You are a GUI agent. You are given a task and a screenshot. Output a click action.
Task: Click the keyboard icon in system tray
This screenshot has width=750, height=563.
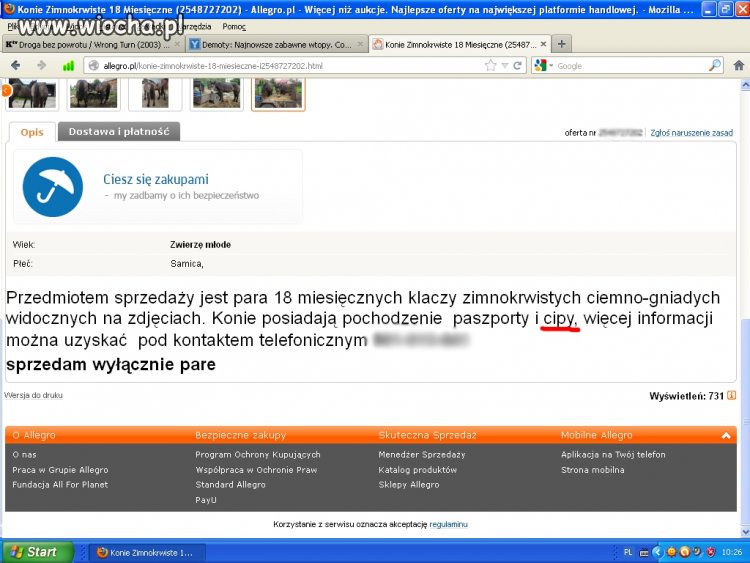tap(644, 553)
